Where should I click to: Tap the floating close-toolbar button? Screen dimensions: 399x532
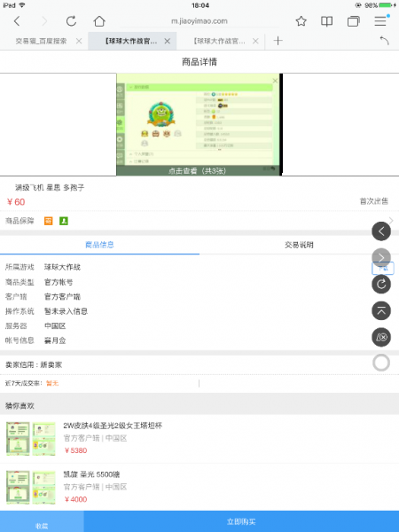(381, 337)
